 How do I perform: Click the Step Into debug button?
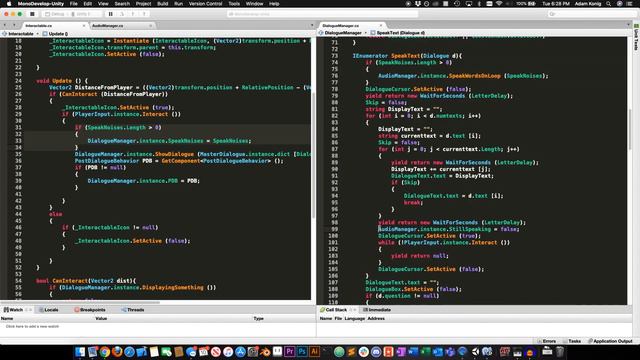133,14
